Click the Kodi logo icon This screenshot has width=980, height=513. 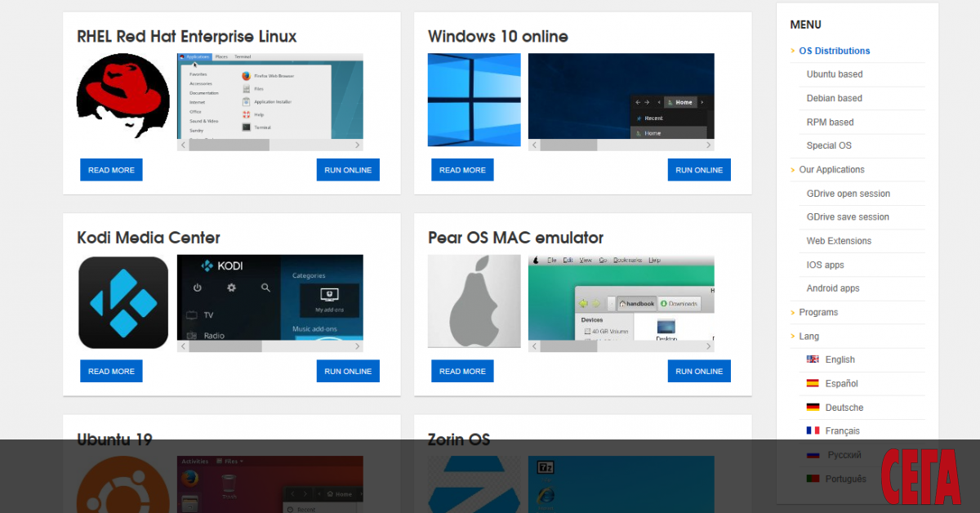123,302
